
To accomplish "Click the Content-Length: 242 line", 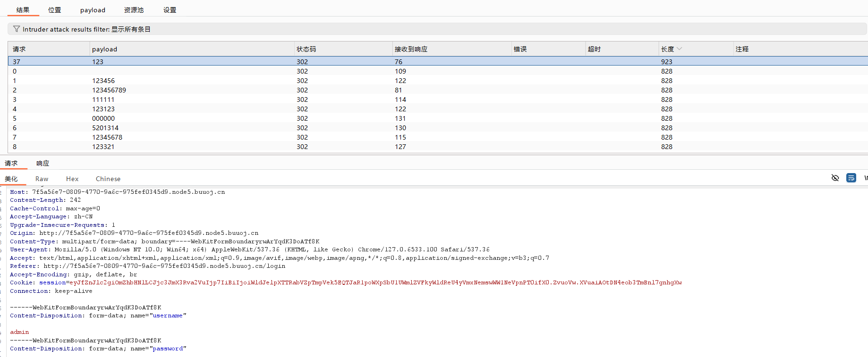I will [45, 200].
